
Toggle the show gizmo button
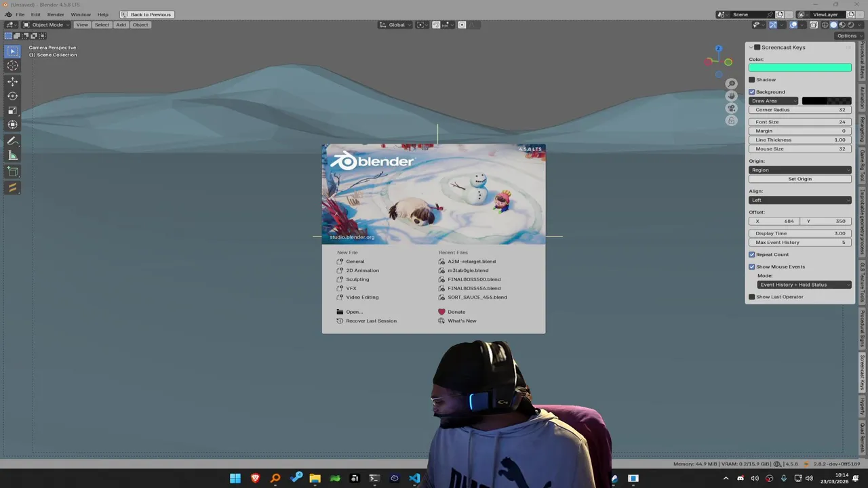point(772,25)
